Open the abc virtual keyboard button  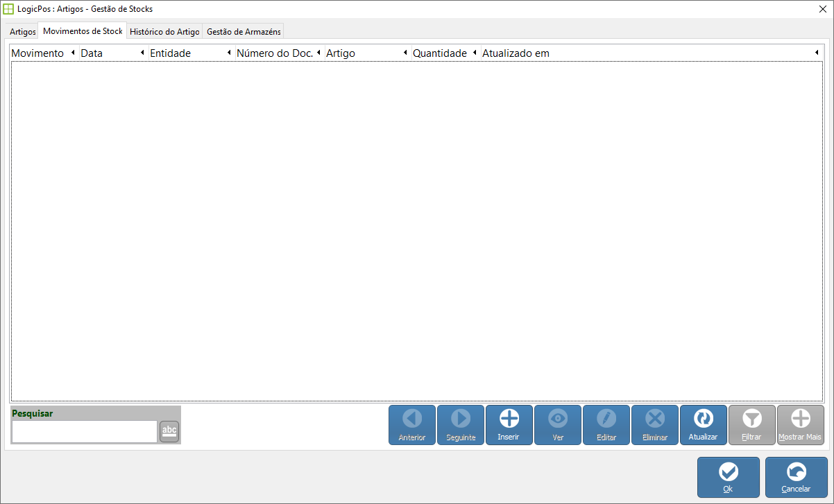[169, 431]
